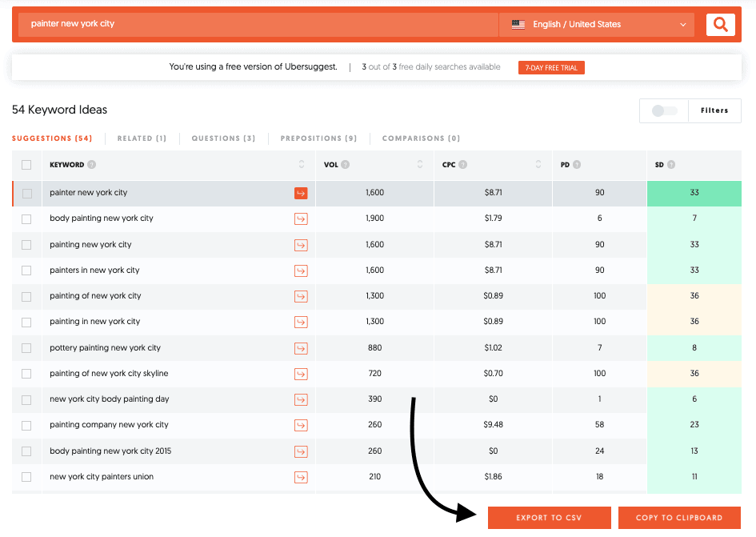Screen dimensions: 756x537
Task: Switch to the COMPARISONS (0) tab
Action: point(421,138)
